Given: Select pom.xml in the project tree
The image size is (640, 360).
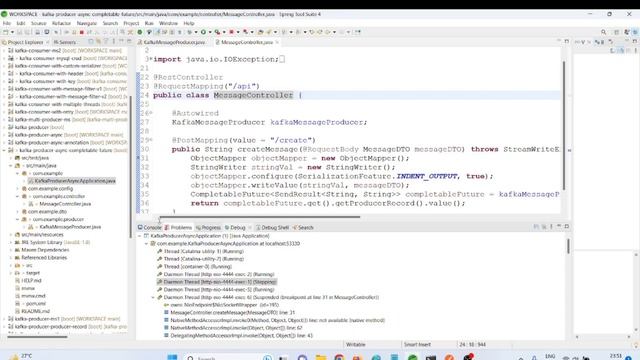Looking at the screenshot, I should (x=36, y=304).
